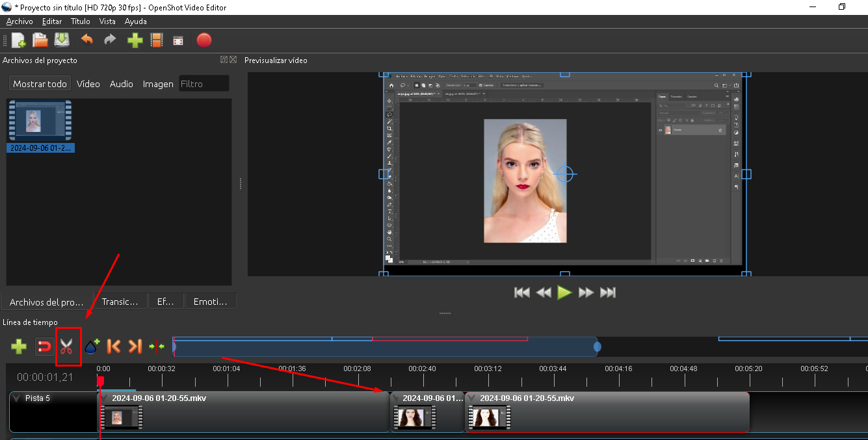Click the Filtro search field
This screenshot has width=868, height=440.
[x=204, y=84]
